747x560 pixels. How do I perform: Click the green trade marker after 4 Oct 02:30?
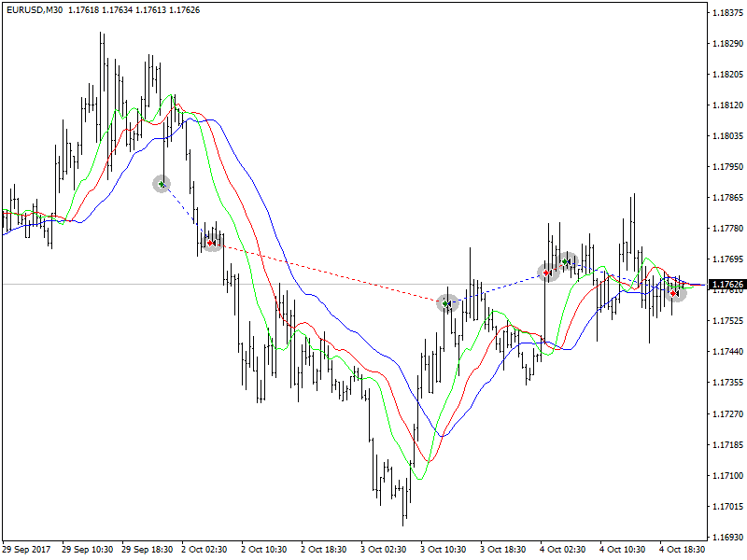pos(566,260)
